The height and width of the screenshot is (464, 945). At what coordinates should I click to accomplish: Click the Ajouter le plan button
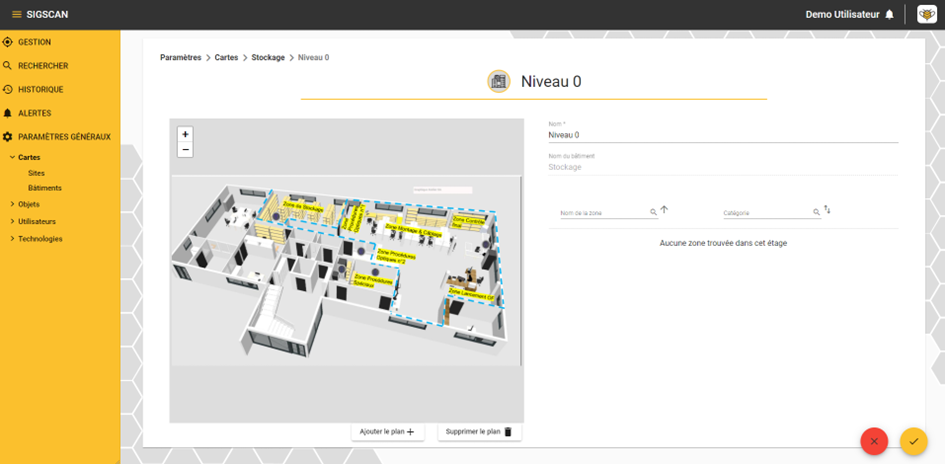tap(388, 431)
